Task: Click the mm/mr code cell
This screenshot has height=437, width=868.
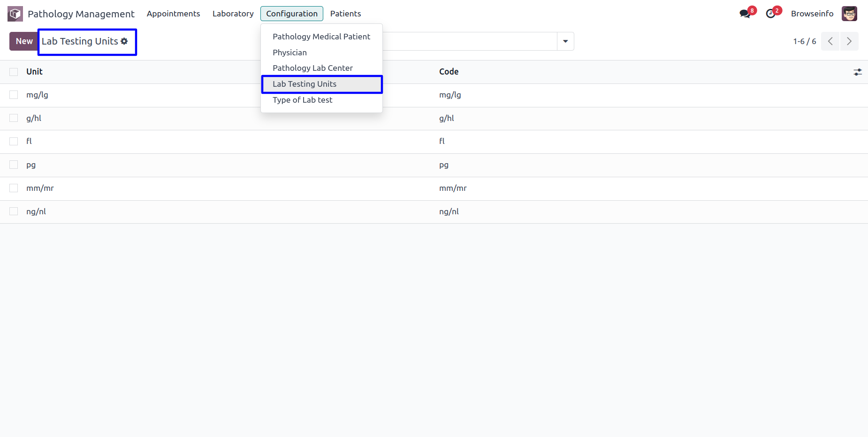Action: [453, 188]
